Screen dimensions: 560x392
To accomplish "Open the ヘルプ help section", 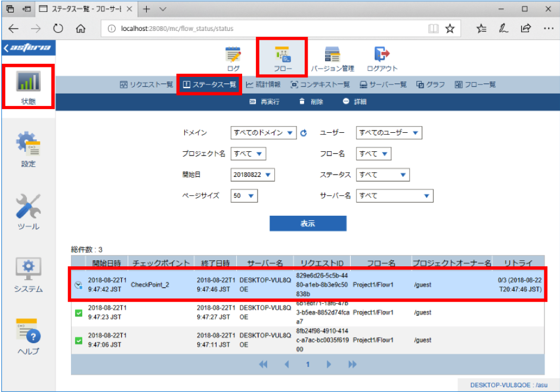I will (28, 337).
